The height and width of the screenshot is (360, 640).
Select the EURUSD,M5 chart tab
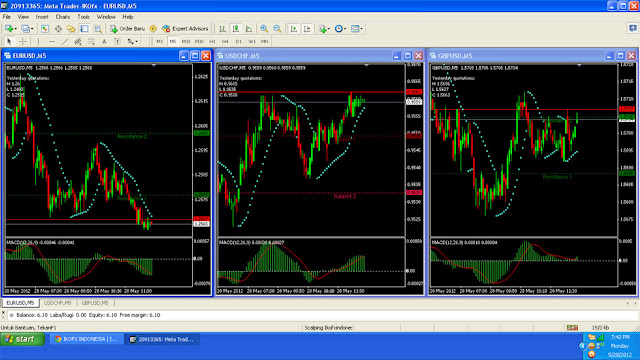(x=20, y=303)
